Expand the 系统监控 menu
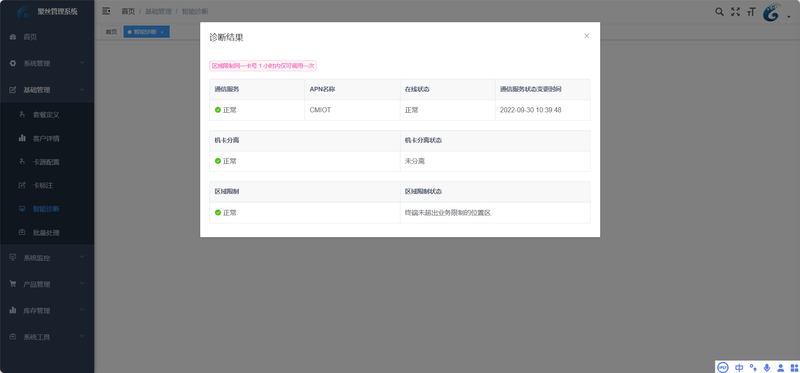Image resolution: width=800 pixels, height=373 pixels. (x=47, y=258)
